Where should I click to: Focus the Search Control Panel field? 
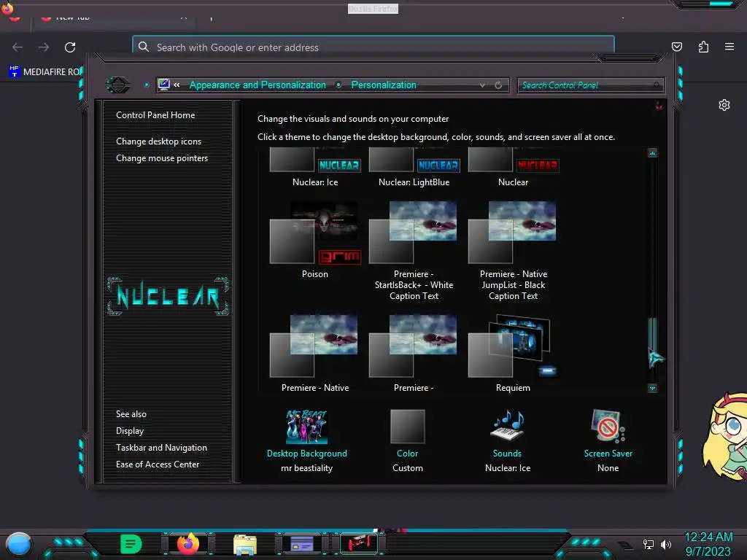pos(590,85)
